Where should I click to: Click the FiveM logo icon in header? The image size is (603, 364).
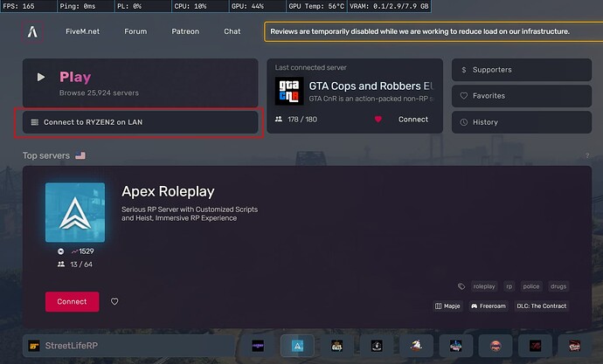[x=33, y=31]
